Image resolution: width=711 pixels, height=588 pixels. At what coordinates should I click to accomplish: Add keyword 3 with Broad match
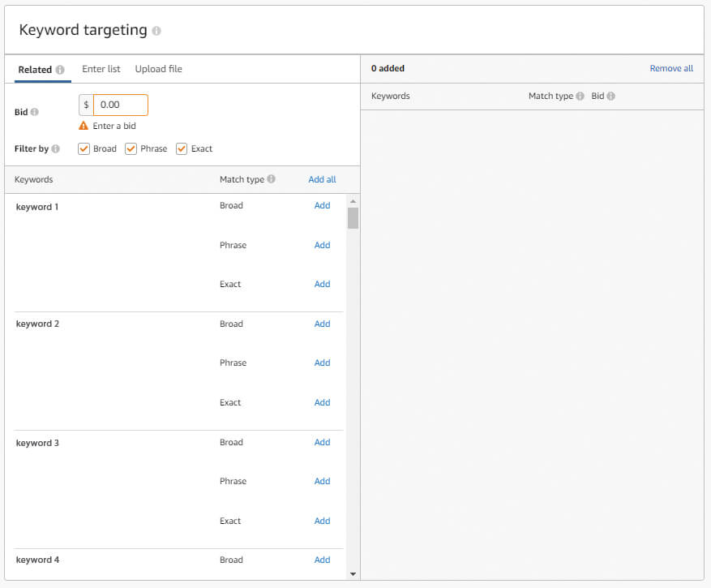[323, 442]
